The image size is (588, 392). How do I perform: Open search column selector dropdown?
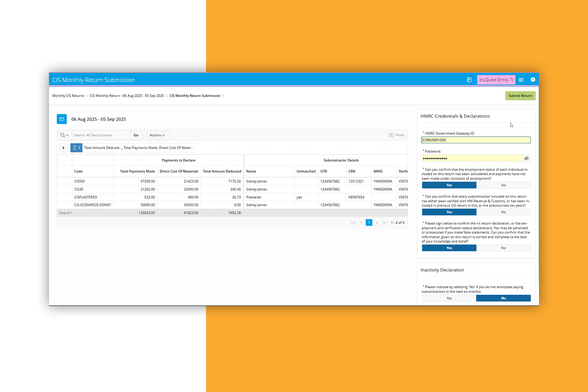(x=65, y=135)
